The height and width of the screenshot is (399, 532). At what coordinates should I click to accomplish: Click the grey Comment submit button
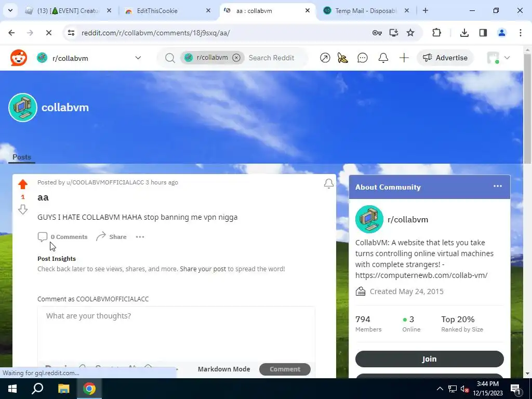tap(285, 369)
